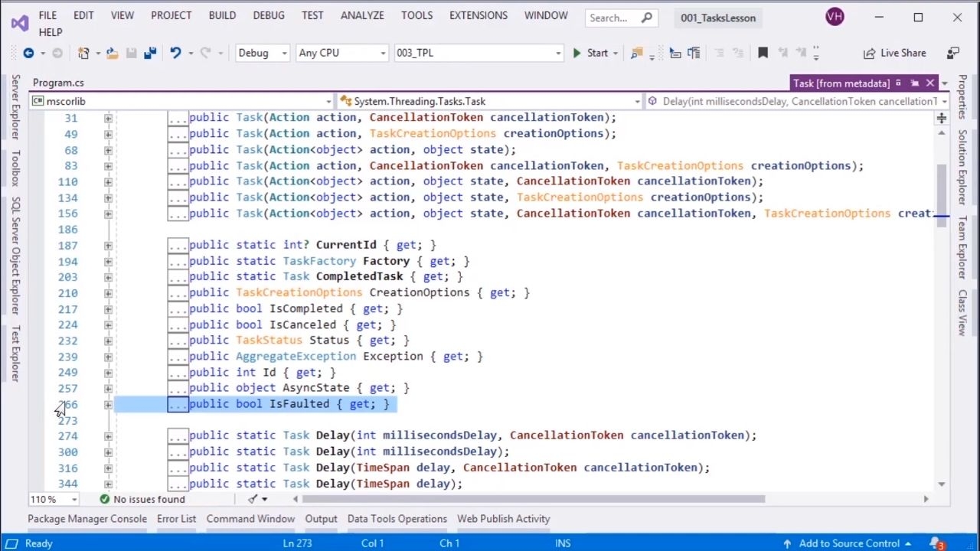
Task: Toggle pin on Task [from metadata] tab
Action: coord(914,83)
